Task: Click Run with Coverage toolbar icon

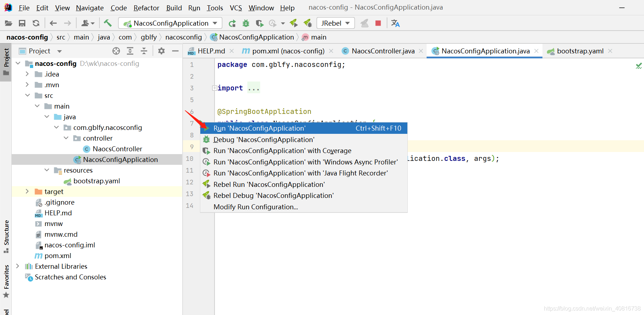Action: [260, 23]
